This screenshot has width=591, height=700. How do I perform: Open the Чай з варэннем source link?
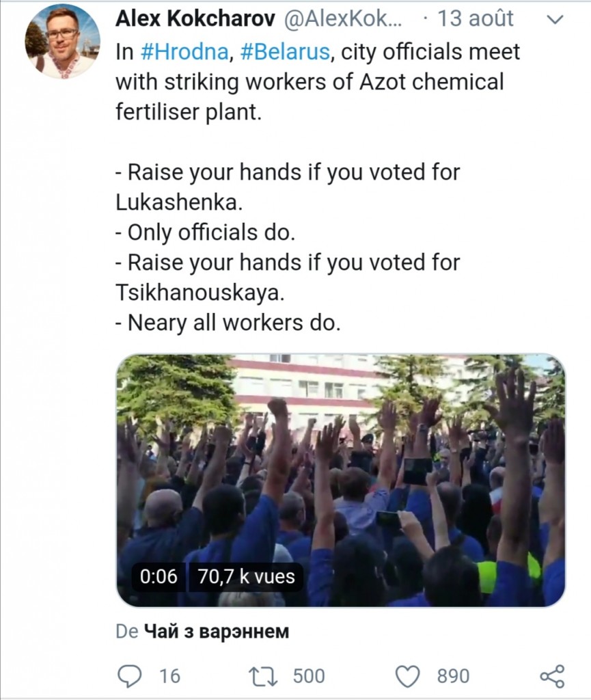point(217,632)
